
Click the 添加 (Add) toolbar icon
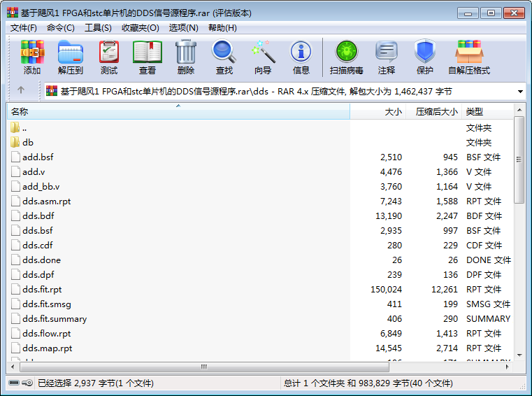pos(32,57)
